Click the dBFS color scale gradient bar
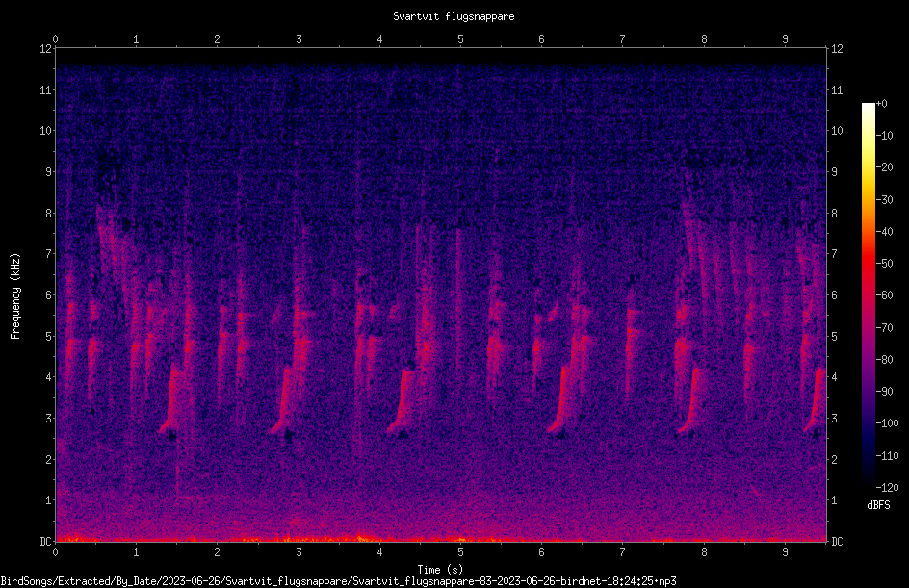 [868, 295]
